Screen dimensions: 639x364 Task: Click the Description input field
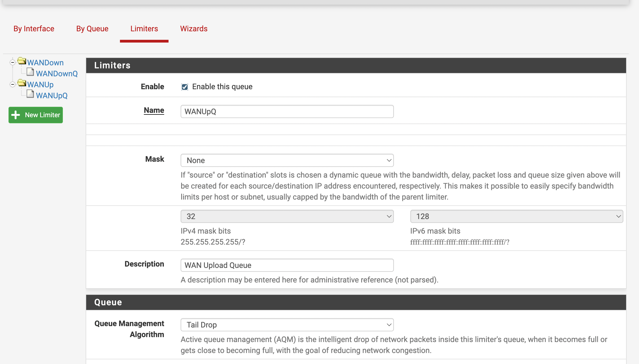[x=287, y=265]
